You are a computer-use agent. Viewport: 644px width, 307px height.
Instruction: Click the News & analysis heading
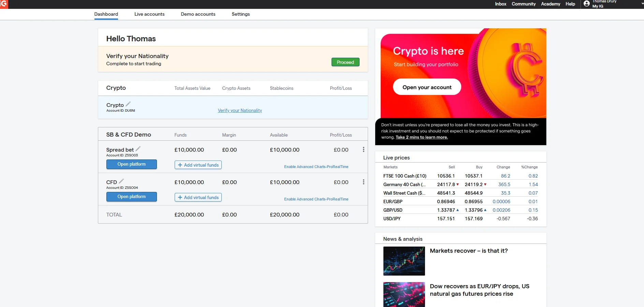pyautogui.click(x=403, y=239)
